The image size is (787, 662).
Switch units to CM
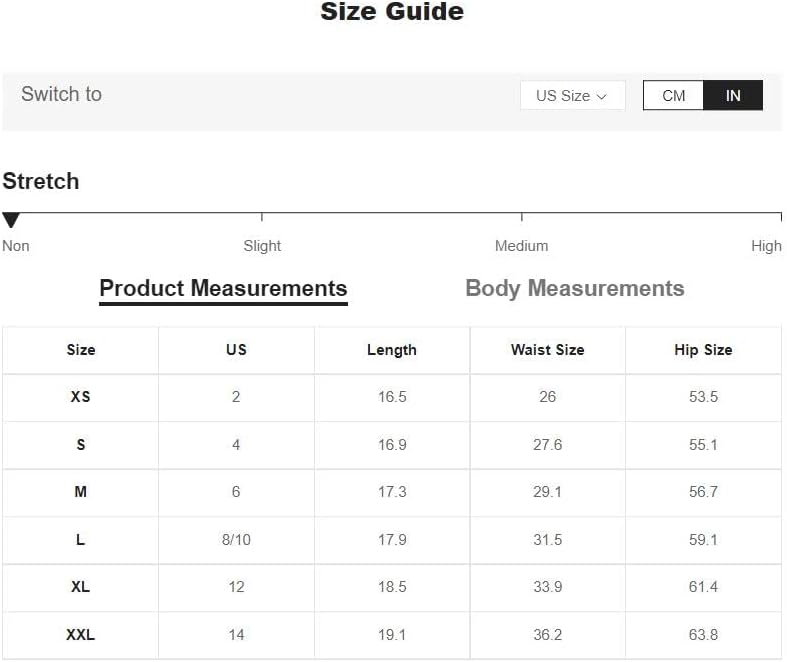coord(673,95)
